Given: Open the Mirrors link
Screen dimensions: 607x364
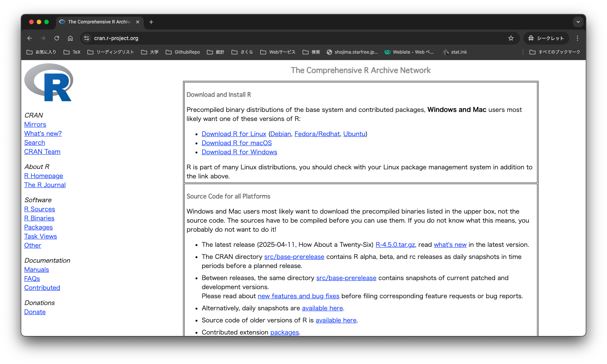Looking at the screenshot, I should (35, 124).
